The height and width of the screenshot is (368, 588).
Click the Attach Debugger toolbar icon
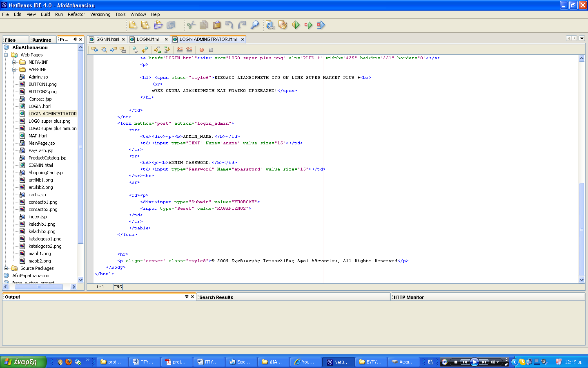pyautogui.click(x=321, y=25)
